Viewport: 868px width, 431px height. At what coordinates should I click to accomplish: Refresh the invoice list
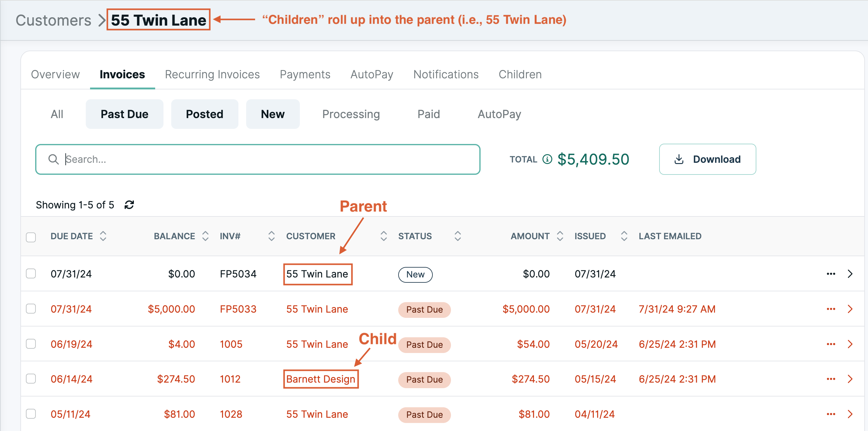coord(129,205)
